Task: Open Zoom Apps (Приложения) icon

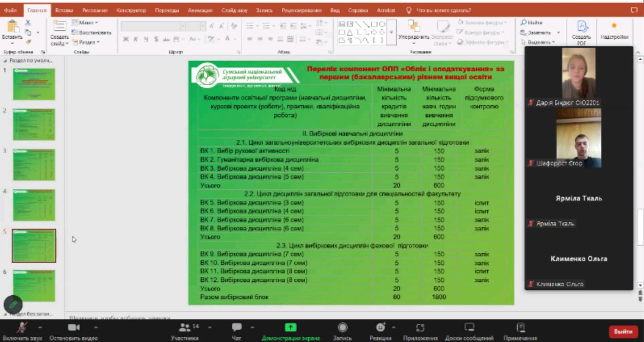Action: (420, 328)
